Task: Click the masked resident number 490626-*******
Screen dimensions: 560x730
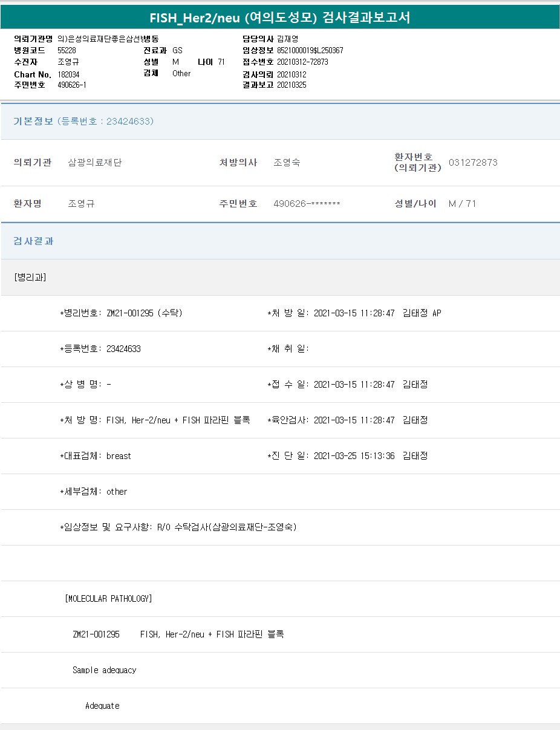Action: [307, 203]
